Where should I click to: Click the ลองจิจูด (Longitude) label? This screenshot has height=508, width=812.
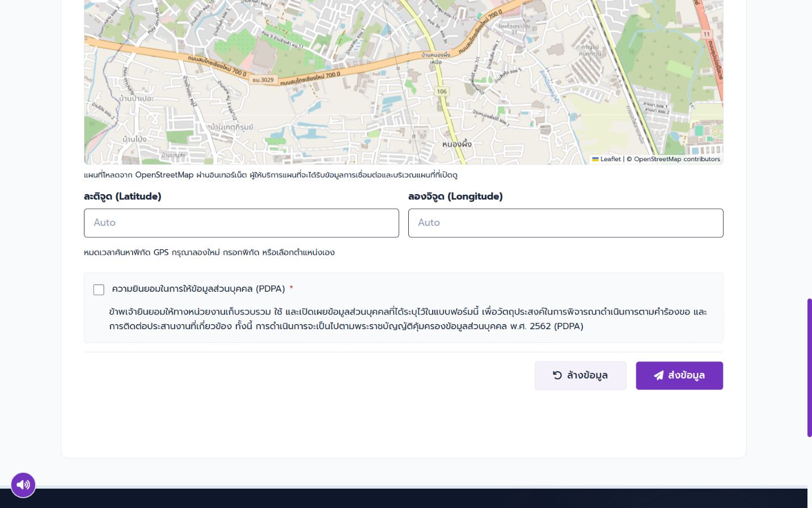455,196
